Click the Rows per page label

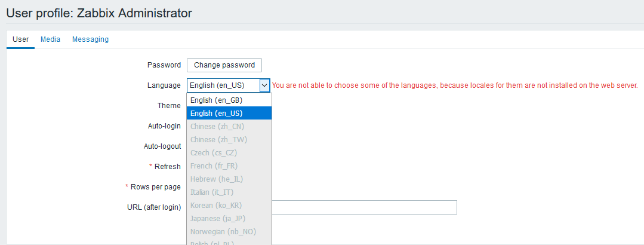[156, 186]
